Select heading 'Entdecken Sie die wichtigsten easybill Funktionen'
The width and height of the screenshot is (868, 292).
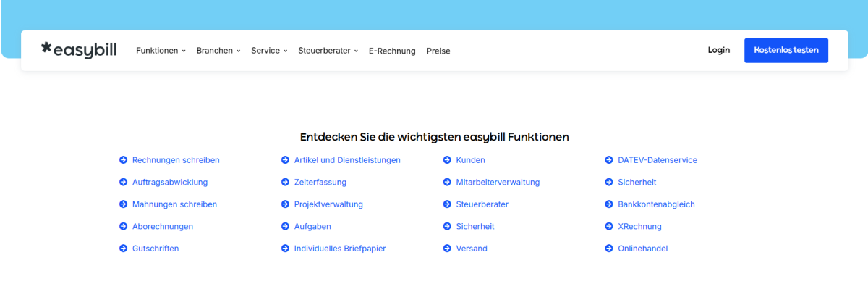pyautogui.click(x=434, y=137)
